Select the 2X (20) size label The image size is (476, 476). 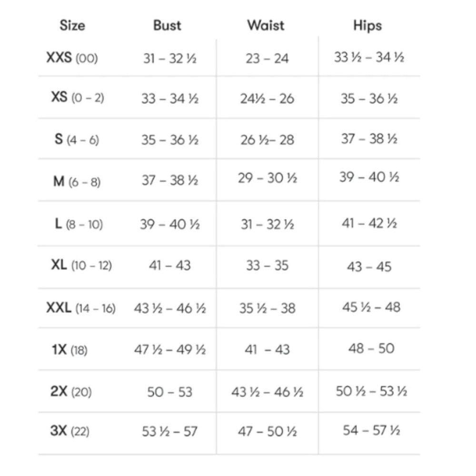coord(71,391)
